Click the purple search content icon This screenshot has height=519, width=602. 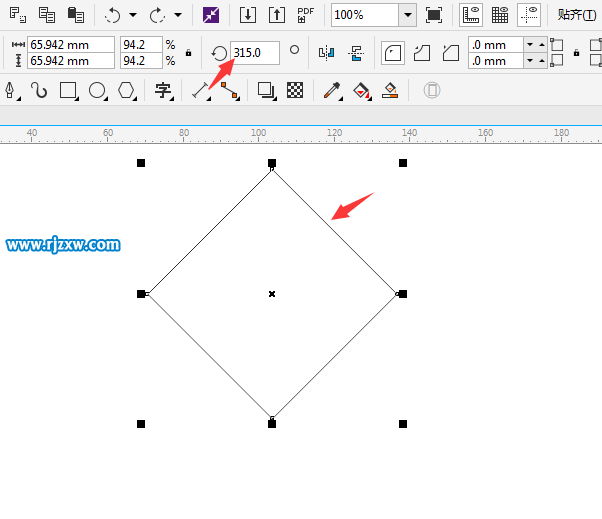tap(211, 15)
